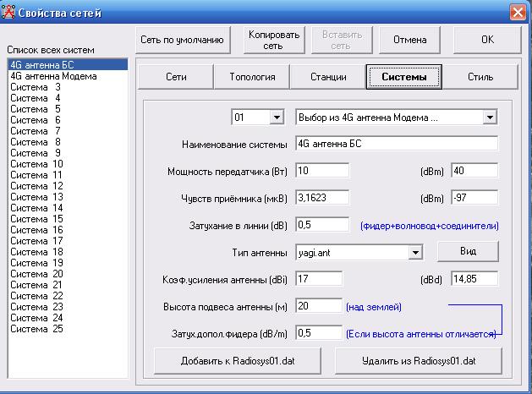The height and width of the screenshot is (394, 532).
Task: Click the Коэф.усиления антенны (dBi) field
Action: coord(319,279)
